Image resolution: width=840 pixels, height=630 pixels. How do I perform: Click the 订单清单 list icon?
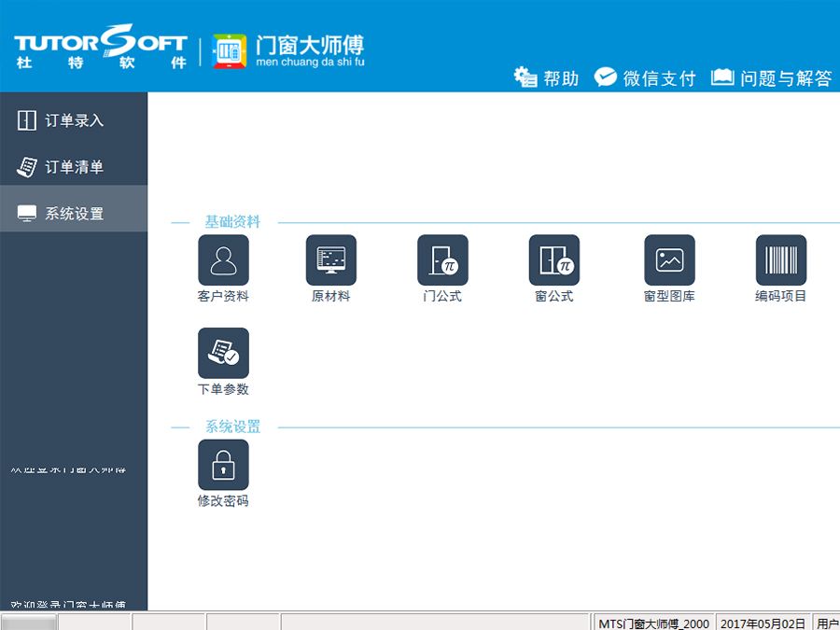click(x=27, y=167)
